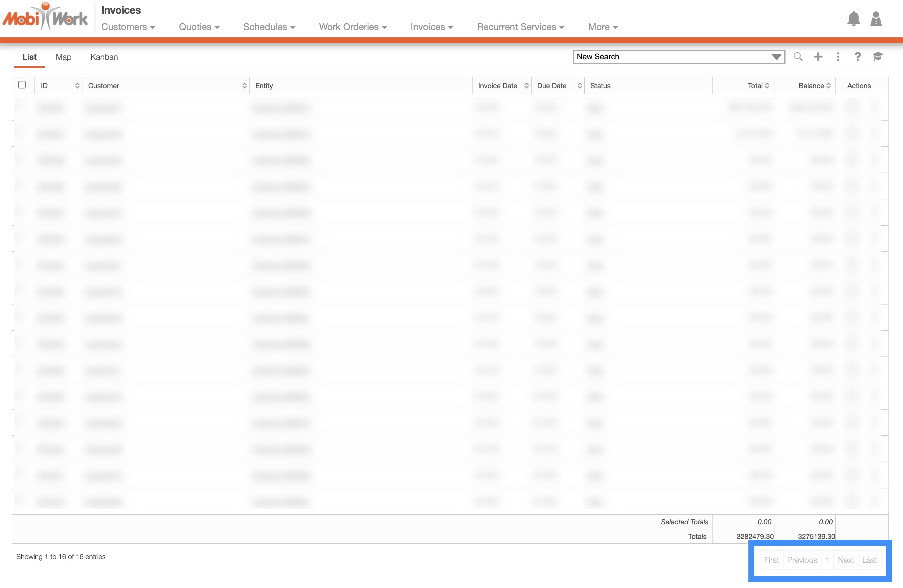Screen dimensions: 903x588
Task: Click the Next pagination button
Action: tap(845, 560)
